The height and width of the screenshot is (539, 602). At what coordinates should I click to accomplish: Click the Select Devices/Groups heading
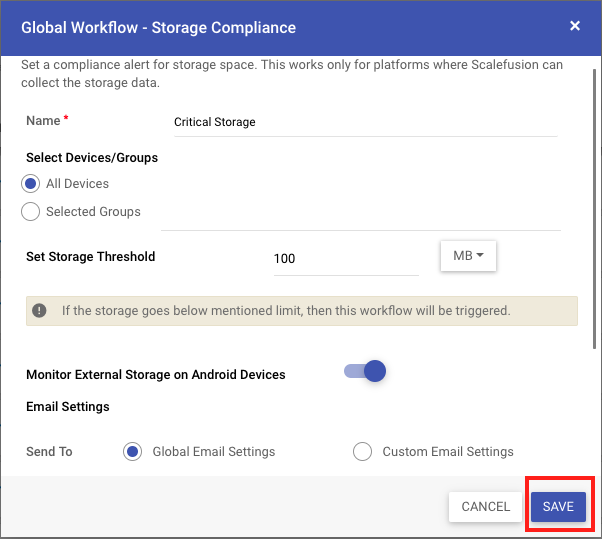92,158
